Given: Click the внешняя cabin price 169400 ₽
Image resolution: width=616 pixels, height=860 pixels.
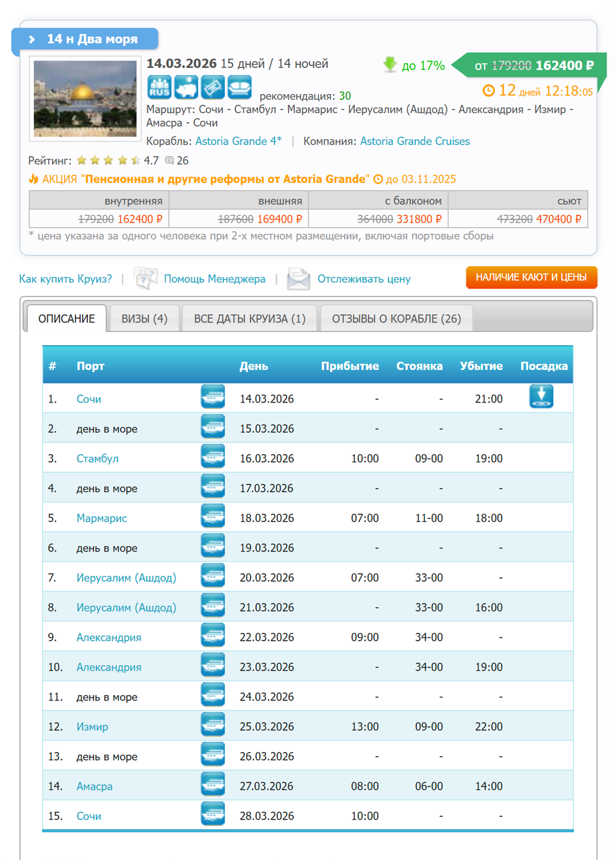Looking at the screenshot, I should coord(280,219).
